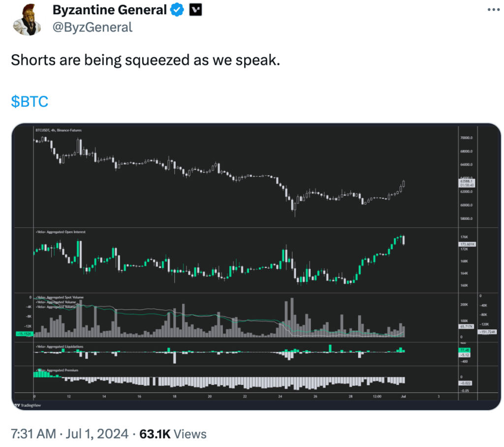Click the TradingView logo on chart
Screen dimensions: 504x447
(28, 405)
